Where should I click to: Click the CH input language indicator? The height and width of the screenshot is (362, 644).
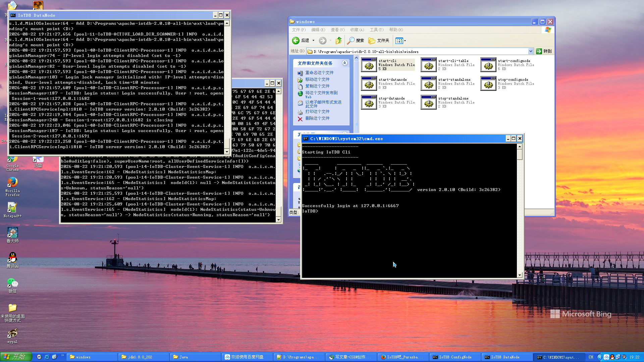click(x=591, y=357)
